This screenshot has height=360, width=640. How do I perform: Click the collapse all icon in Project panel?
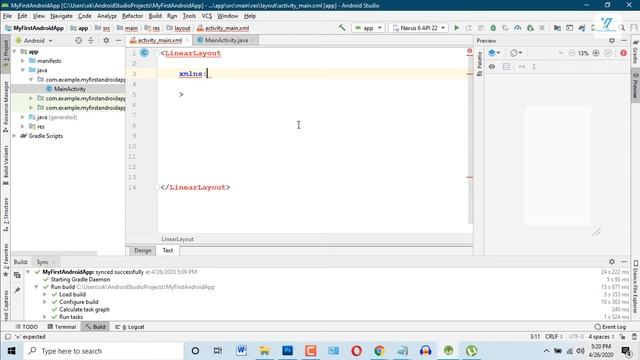[91, 40]
